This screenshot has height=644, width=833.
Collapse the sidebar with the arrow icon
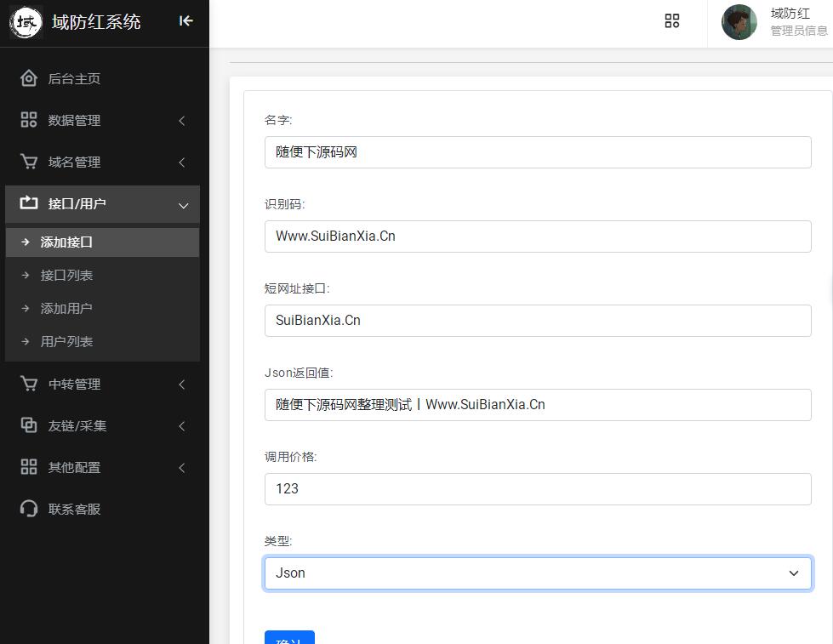(186, 21)
